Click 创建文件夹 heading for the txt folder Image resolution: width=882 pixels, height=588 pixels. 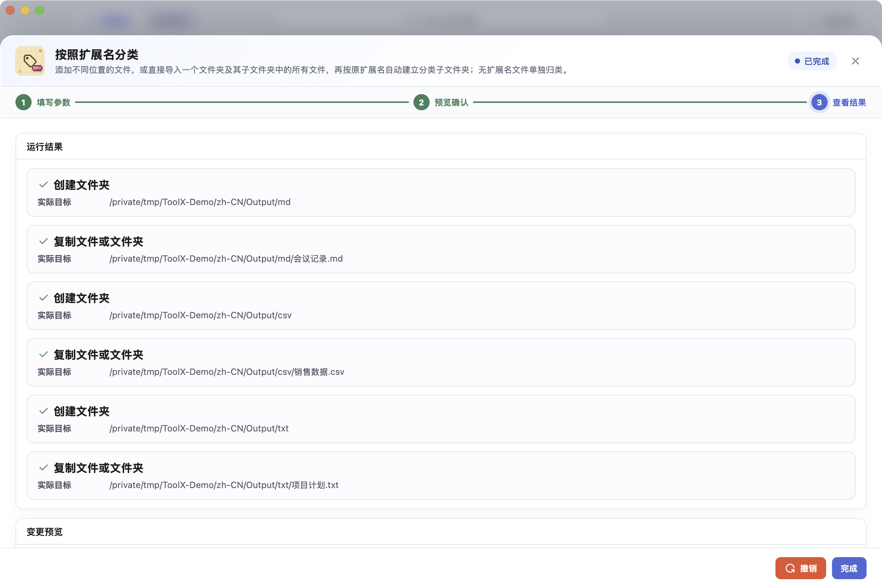pyautogui.click(x=81, y=411)
